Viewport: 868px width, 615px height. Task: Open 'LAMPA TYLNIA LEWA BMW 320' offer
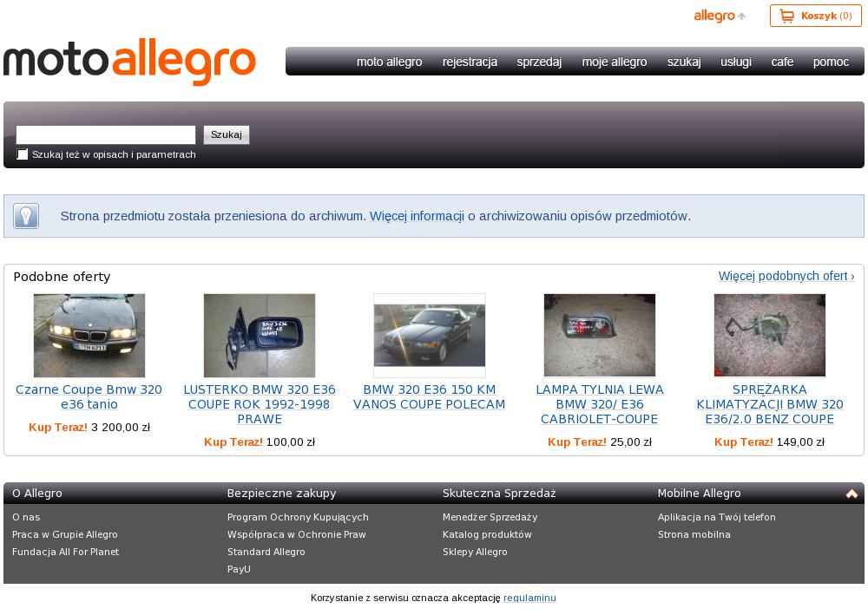pyautogui.click(x=600, y=404)
